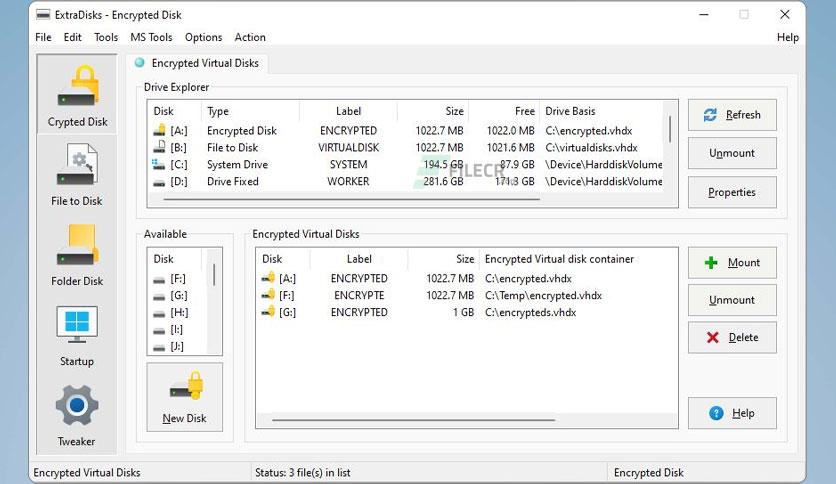Click the teal circle icon on Encrypted Virtual Disks tab

pos(140,62)
